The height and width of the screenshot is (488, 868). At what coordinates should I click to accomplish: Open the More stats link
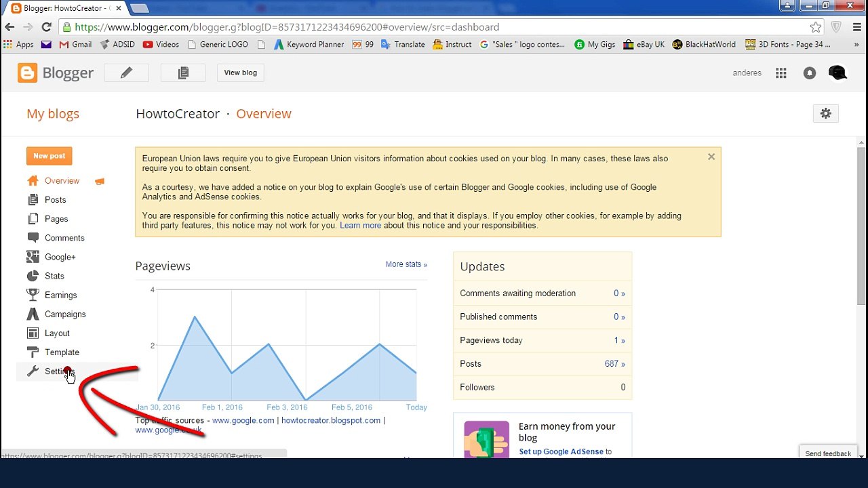point(406,264)
